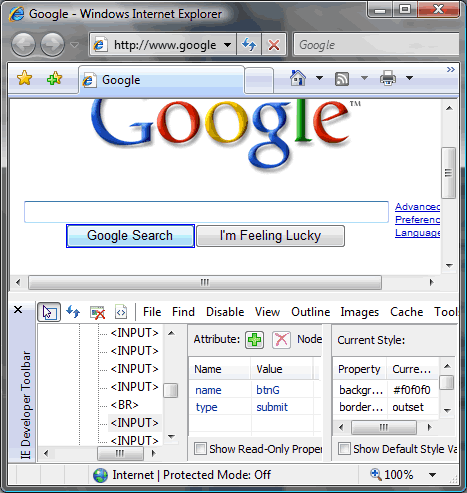Image resolution: width=467 pixels, height=493 pixels.
Task: Click the clear browser cache icon
Action: (x=97, y=312)
